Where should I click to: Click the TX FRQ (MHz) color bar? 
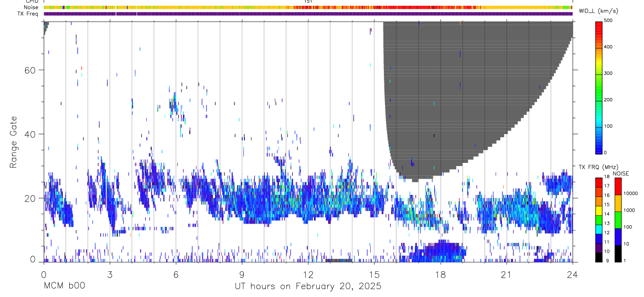[x=599, y=219]
